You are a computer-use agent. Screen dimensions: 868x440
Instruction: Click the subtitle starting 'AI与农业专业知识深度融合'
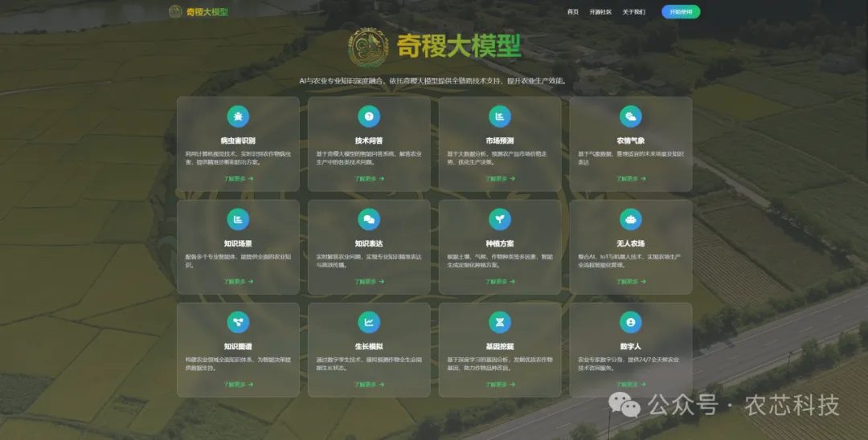tap(433, 81)
